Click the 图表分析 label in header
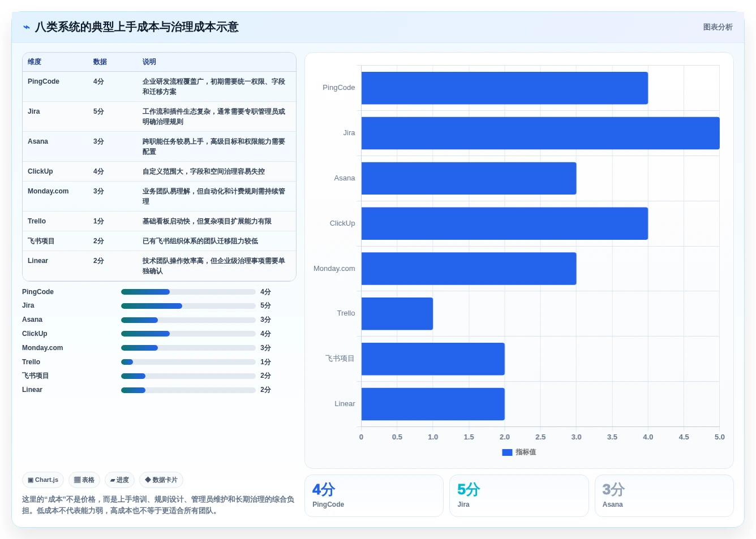The height and width of the screenshot is (539, 756). [718, 27]
